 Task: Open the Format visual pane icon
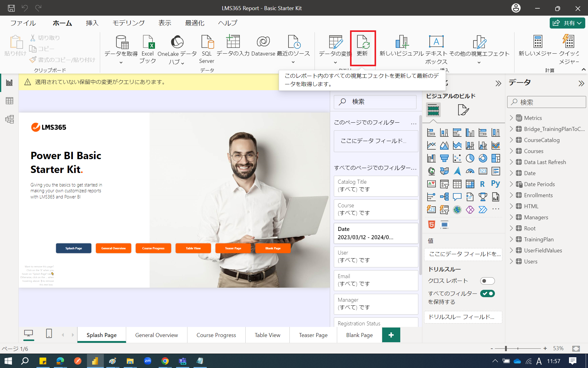click(463, 110)
